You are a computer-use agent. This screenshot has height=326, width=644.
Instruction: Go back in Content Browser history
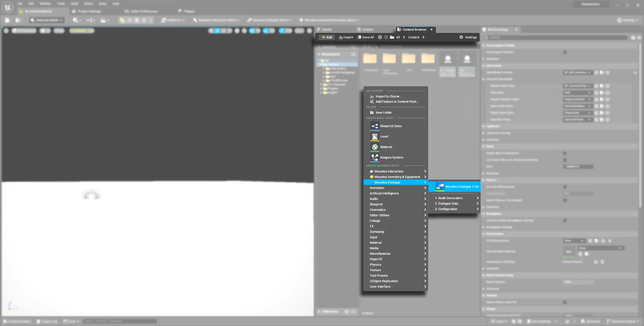pos(380,37)
